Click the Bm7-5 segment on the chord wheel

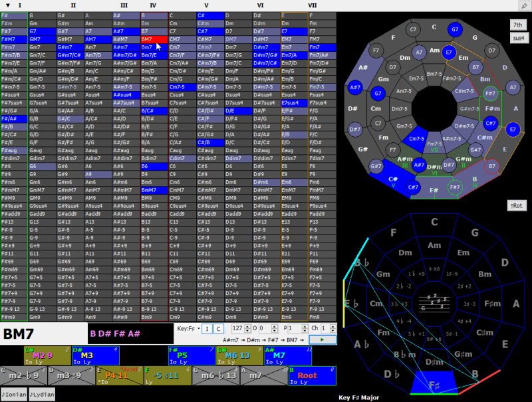434,74
